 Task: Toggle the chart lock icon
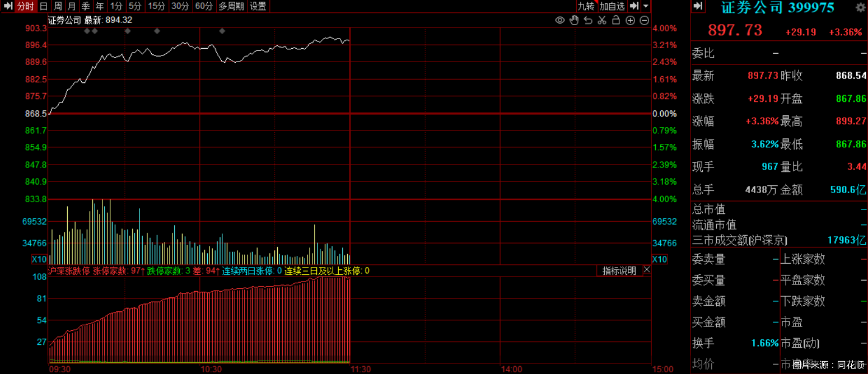pos(616,20)
